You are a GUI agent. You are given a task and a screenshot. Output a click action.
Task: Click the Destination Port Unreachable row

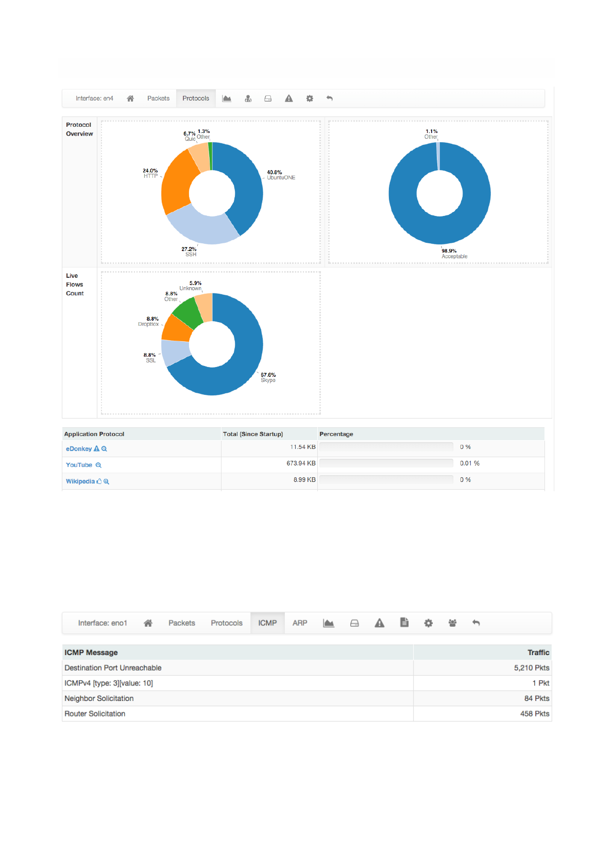click(307, 668)
